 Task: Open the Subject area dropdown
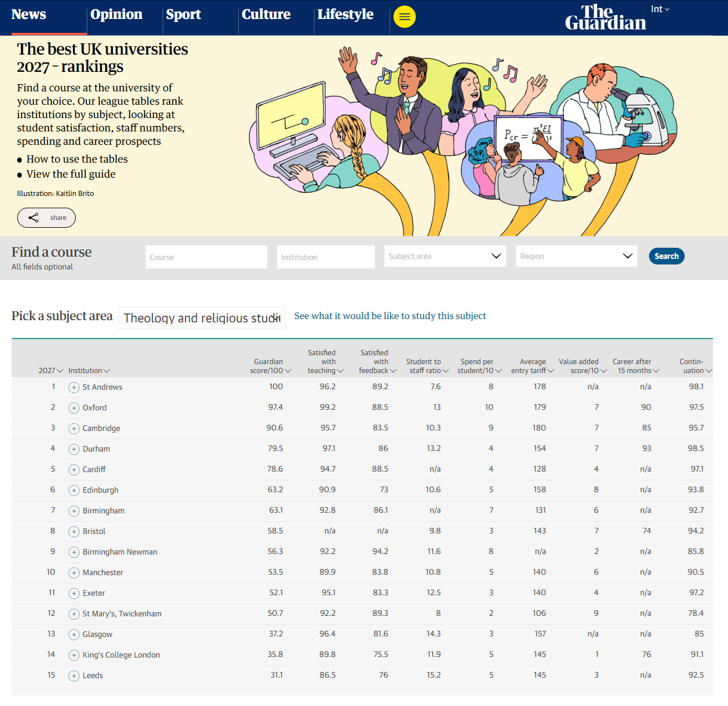pos(445,256)
